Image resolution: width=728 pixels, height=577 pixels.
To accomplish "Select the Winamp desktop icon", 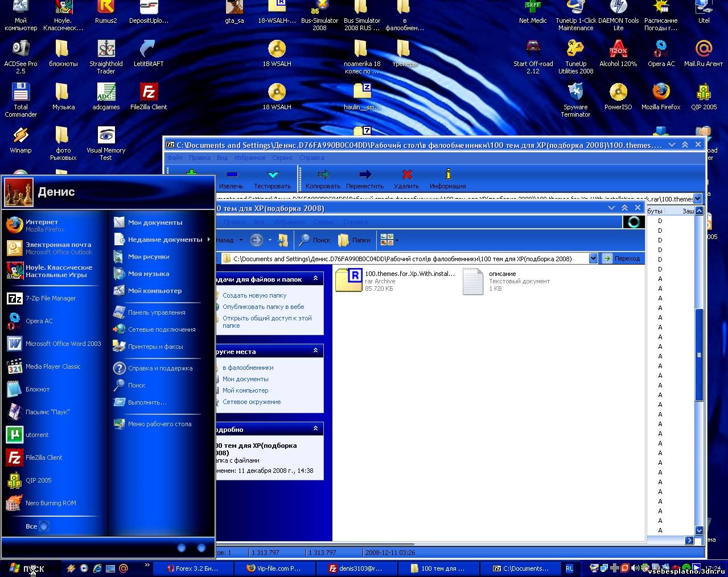I will click(x=20, y=140).
